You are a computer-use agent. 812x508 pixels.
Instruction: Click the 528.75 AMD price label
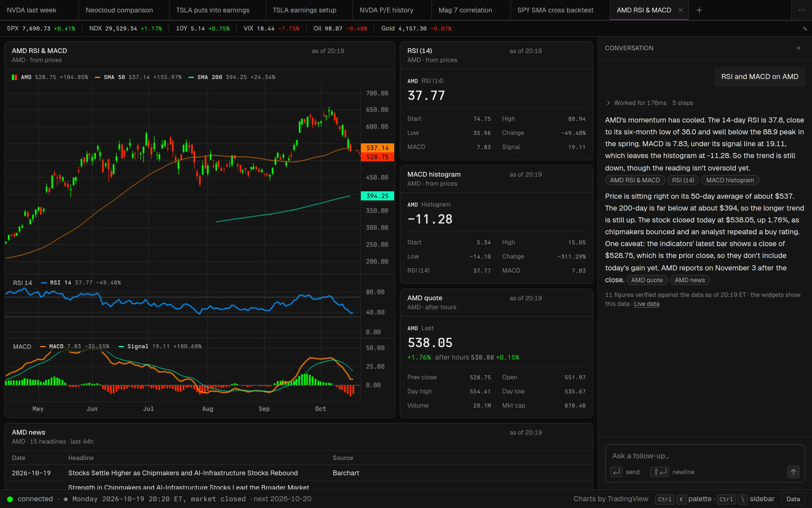377,157
